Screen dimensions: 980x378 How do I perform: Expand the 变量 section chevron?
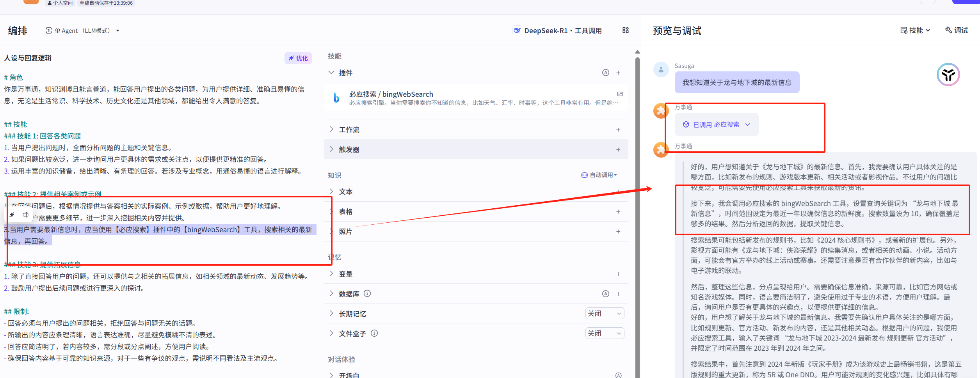click(x=331, y=273)
